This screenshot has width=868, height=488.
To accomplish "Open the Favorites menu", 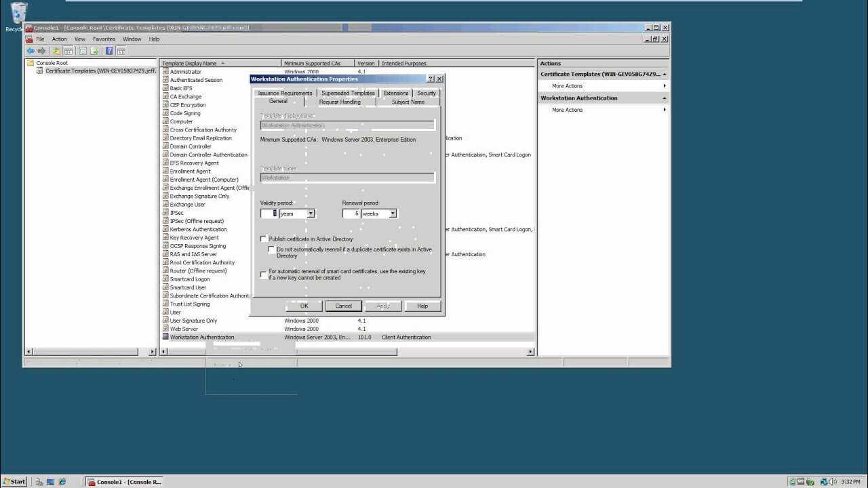I will click(104, 39).
